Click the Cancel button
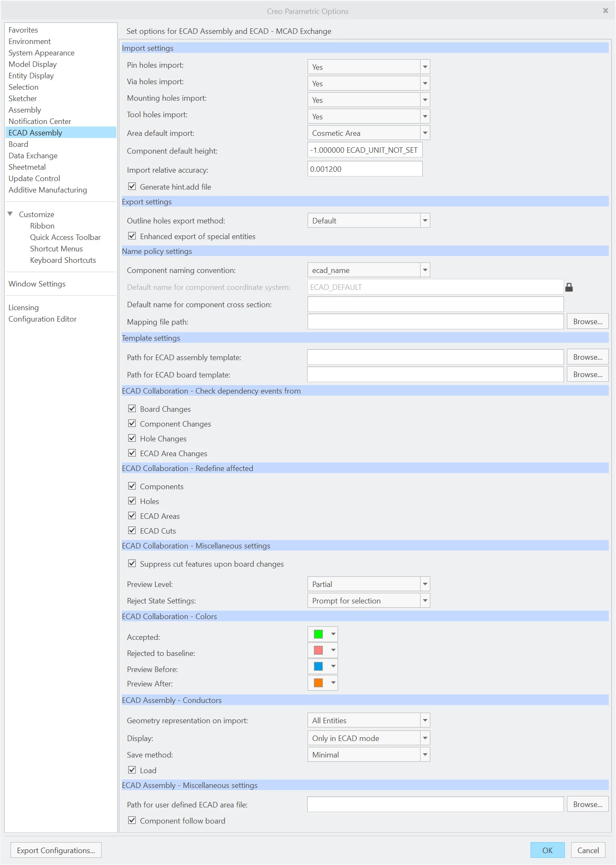This screenshot has width=616, height=865. click(x=588, y=850)
